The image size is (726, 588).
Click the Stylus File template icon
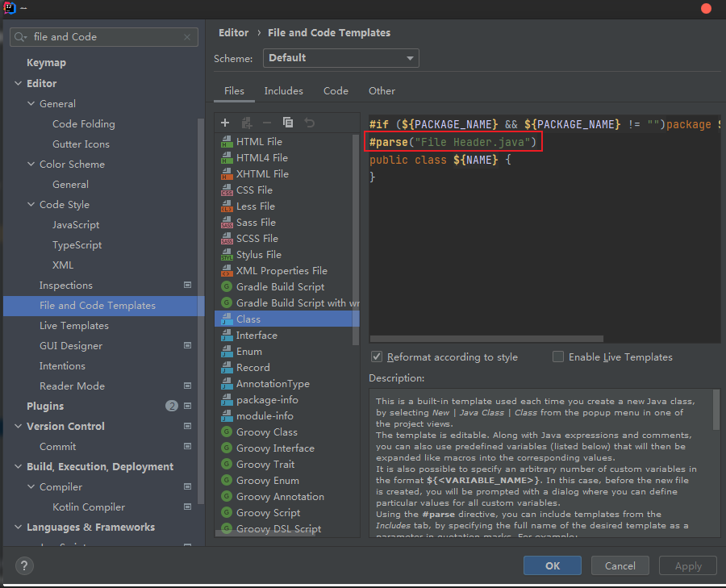click(x=227, y=255)
